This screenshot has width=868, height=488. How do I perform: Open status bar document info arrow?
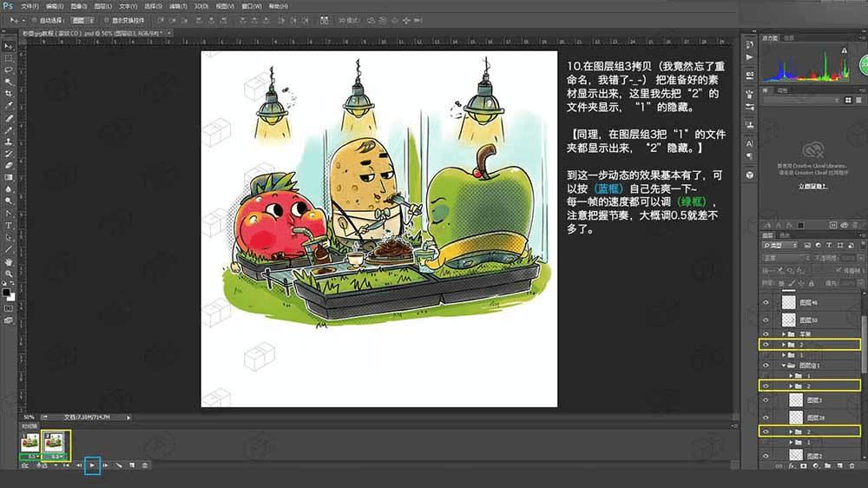[x=128, y=417]
